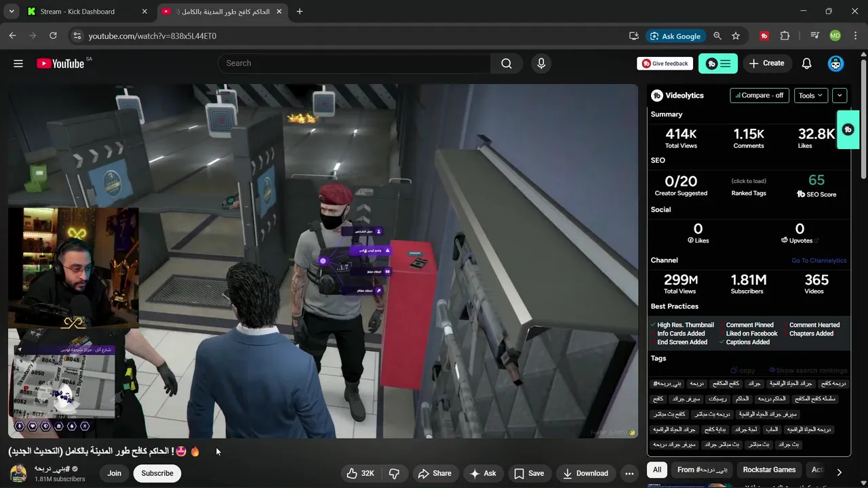Open the media control icon in Chrome toolbar
The image size is (868, 488).
pyautogui.click(x=814, y=36)
